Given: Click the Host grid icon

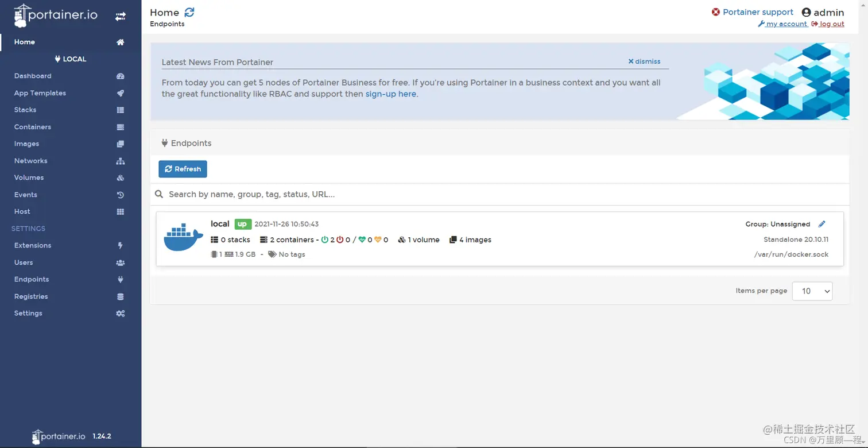Looking at the screenshot, I should pyautogui.click(x=120, y=211).
